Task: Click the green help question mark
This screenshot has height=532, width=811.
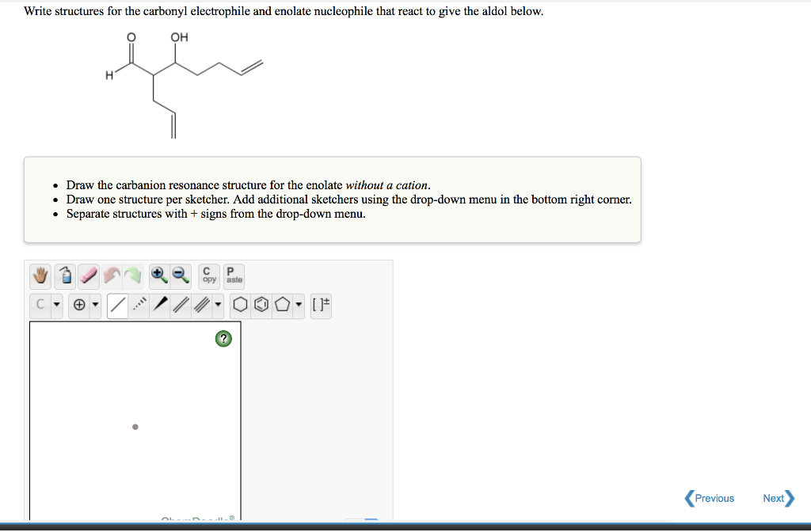Action: point(223,339)
